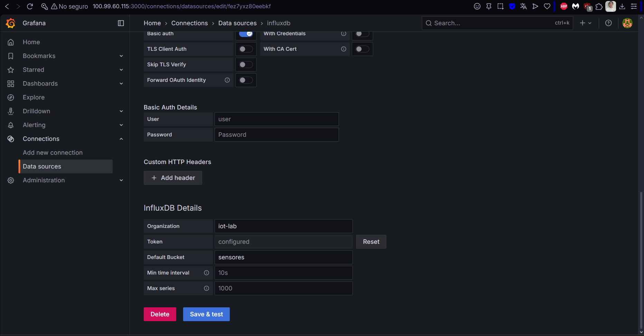Collapse the Connections section chevron

(121, 139)
